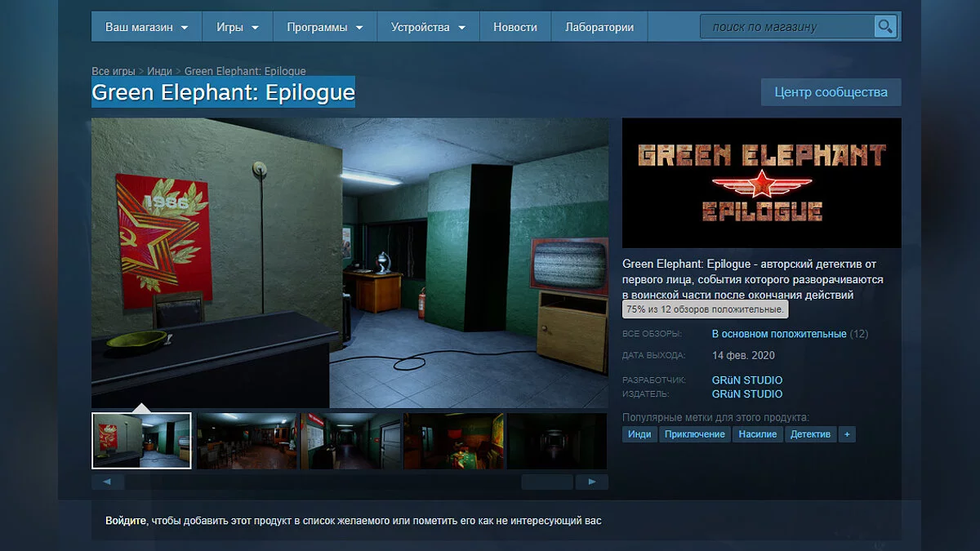Viewport: 980px width, 551px height.
Task: Select the fourth screenshot thumbnail
Action: (x=455, y=441)
